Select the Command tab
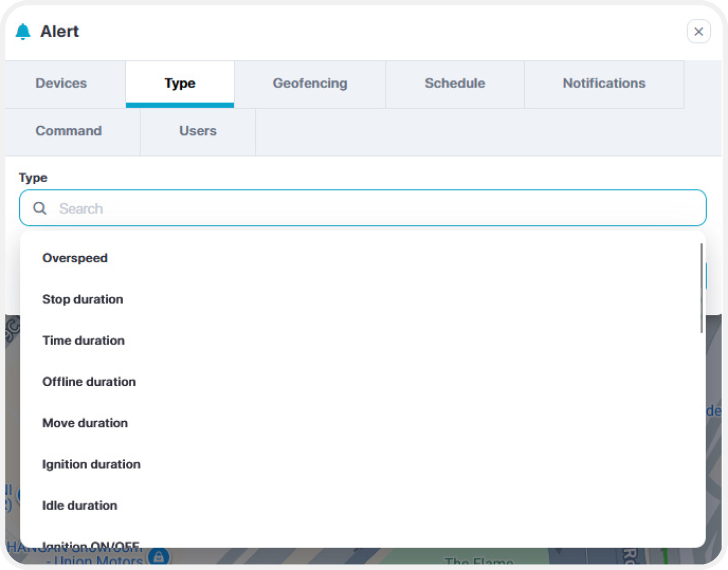728x570 pixels. click(x=69, y=132)
